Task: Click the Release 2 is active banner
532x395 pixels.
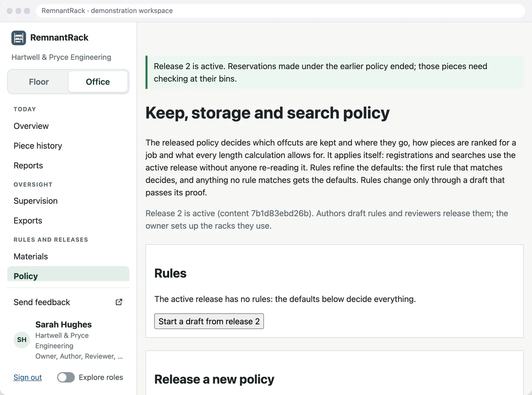Action: [x=335, y=72]
